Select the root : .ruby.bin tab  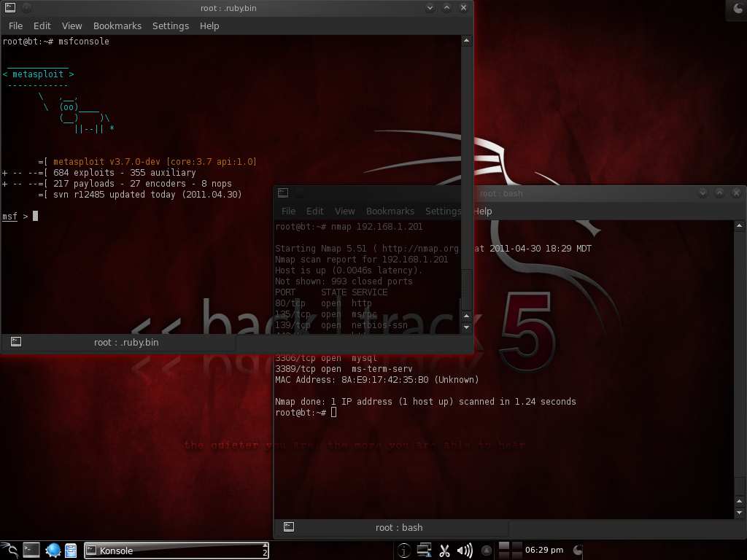pyautogui.click(x=126, y=342)
